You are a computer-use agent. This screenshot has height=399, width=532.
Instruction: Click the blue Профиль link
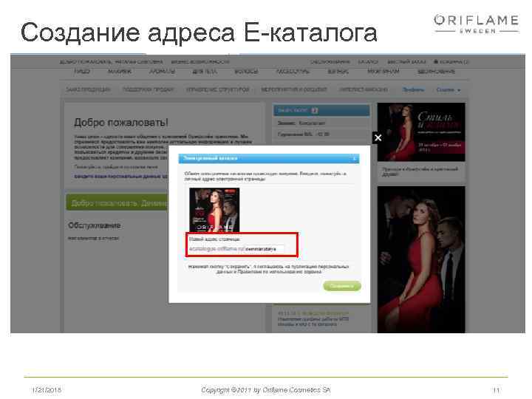click(x=413, y=89)
